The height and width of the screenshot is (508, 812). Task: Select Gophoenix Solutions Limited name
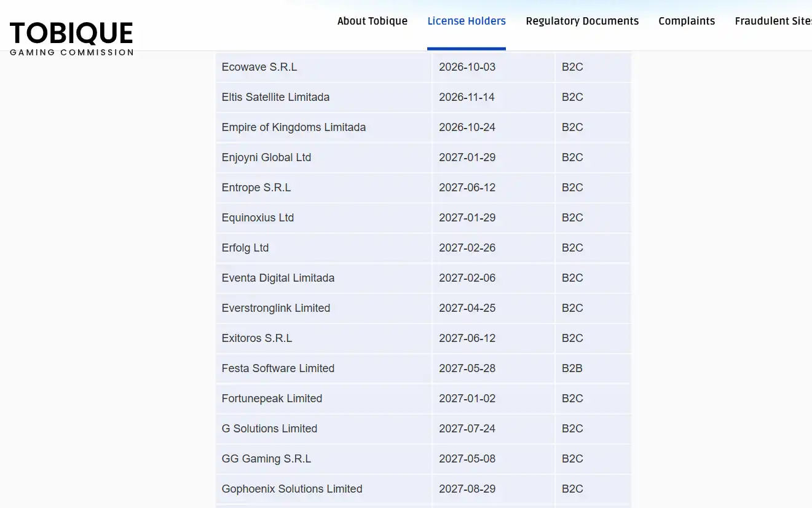coord(292,489)
